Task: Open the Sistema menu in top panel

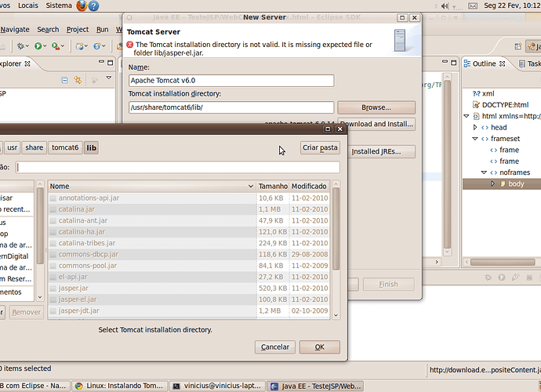Action: (59, 5)
